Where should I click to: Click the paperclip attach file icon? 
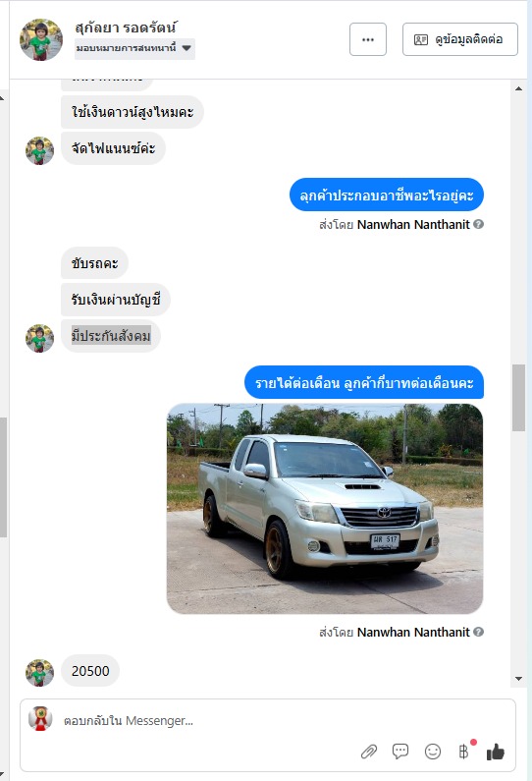369,752
